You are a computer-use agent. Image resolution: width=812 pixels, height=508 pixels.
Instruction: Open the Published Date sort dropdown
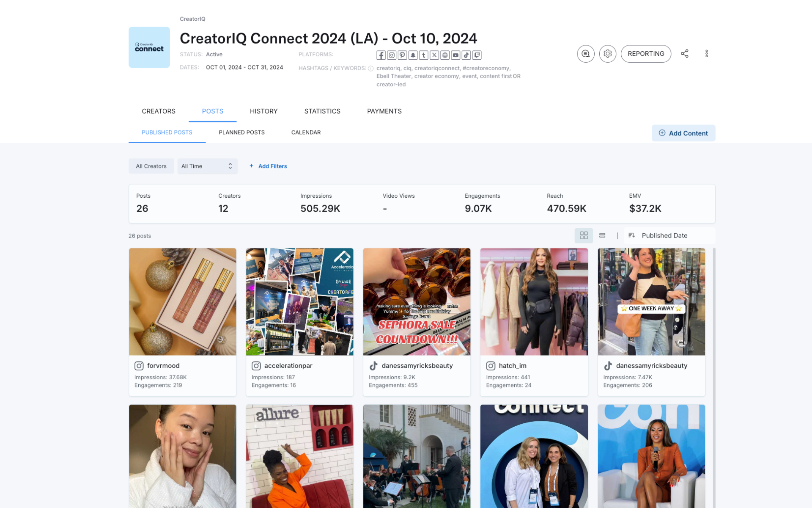(669, 235)
